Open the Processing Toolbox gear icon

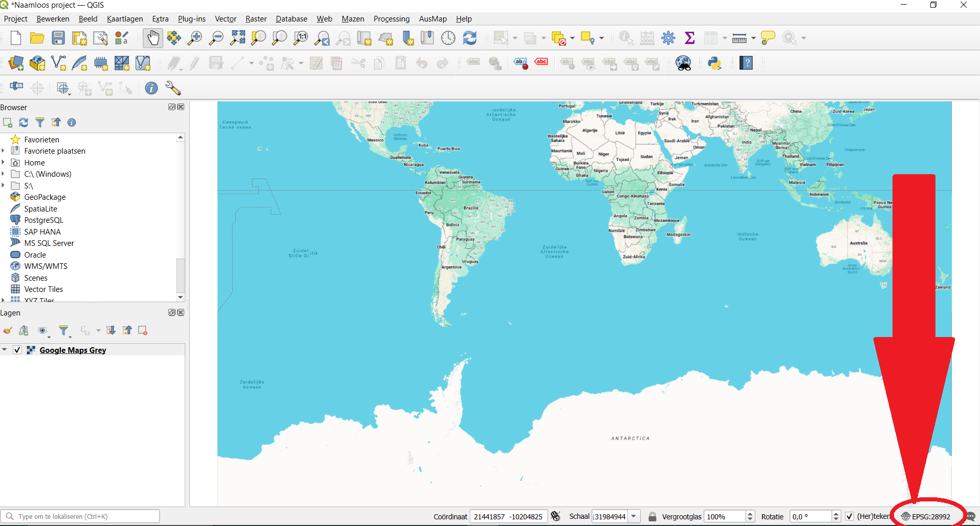(x=668, y=38)
